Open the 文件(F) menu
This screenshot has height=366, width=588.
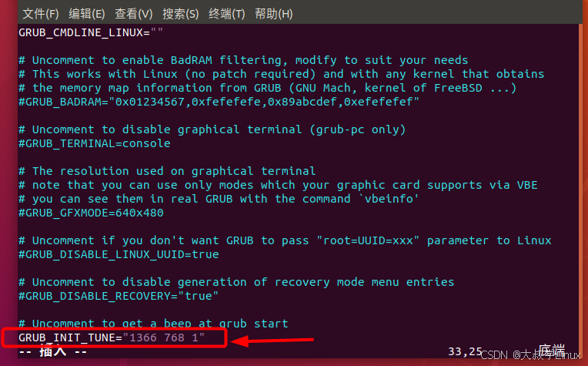[41, 14]
